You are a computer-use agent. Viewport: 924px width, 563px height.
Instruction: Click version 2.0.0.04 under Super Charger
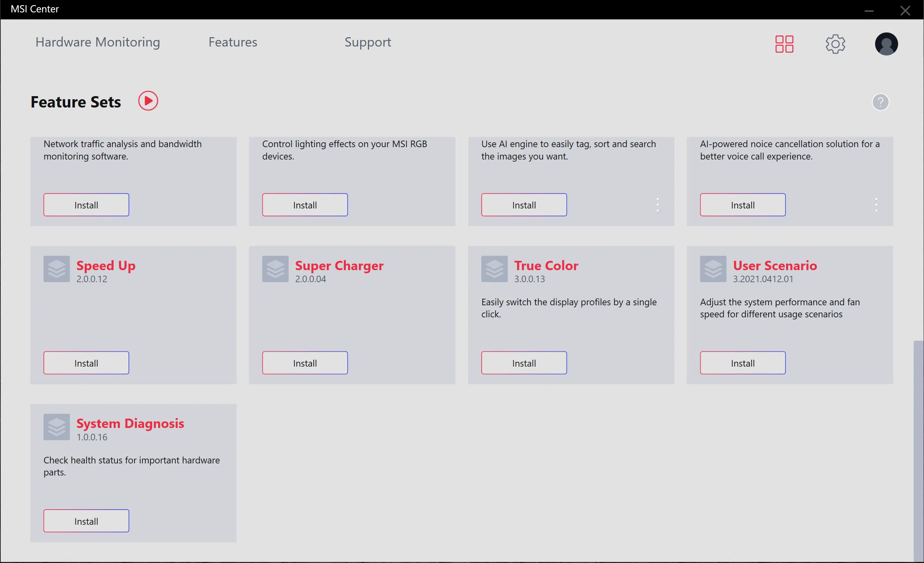click(x=311, y=279)
